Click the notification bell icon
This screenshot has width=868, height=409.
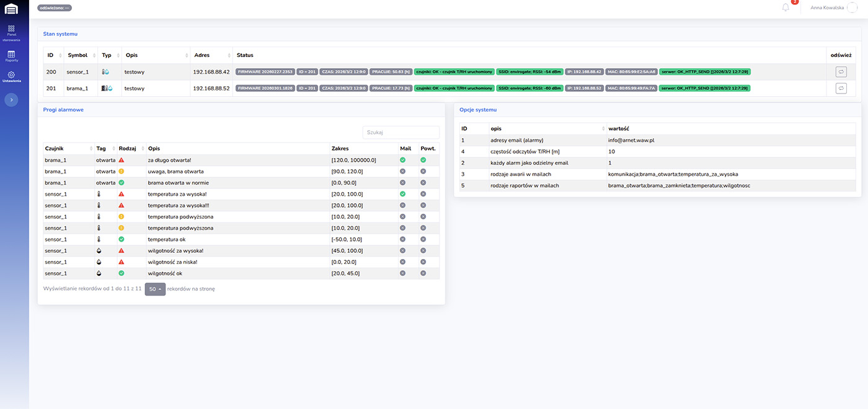point(786,7)
